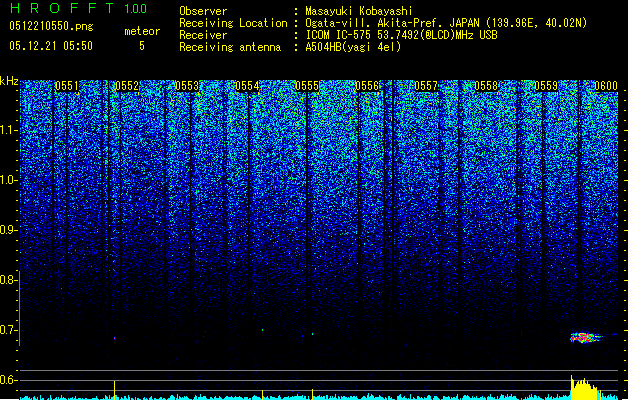The image size is (629, 400).
Task: Click the 0551 time marker
Action: click(67, 86)
